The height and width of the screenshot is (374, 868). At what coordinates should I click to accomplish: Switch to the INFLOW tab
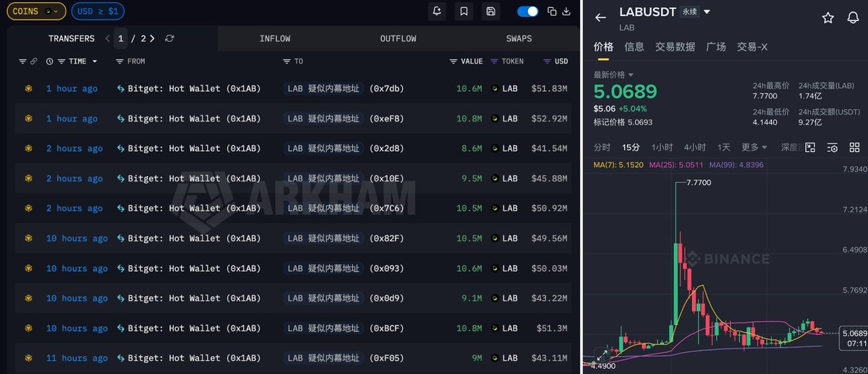point(275,38)
